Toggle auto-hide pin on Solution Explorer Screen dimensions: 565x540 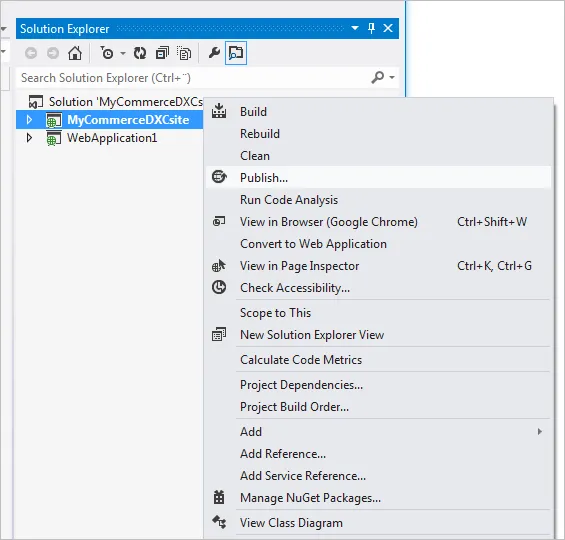[x=371, y=28]
